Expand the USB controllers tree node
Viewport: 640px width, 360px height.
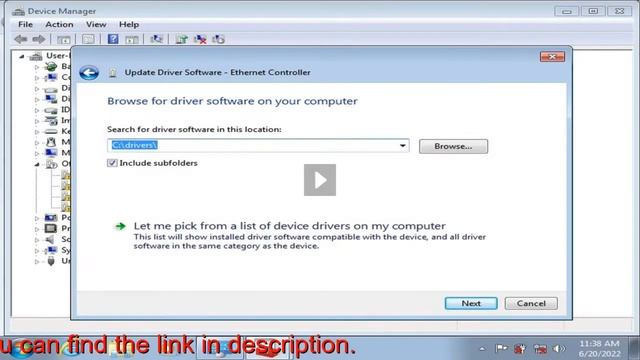(x=37, y=261)
